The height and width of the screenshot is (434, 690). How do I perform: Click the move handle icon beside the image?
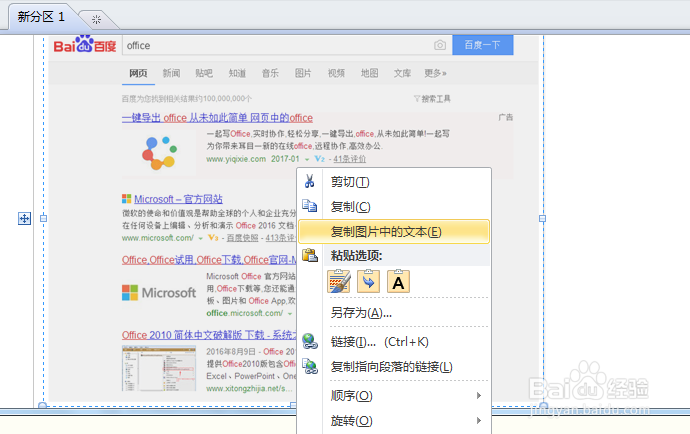coord(24,218)
